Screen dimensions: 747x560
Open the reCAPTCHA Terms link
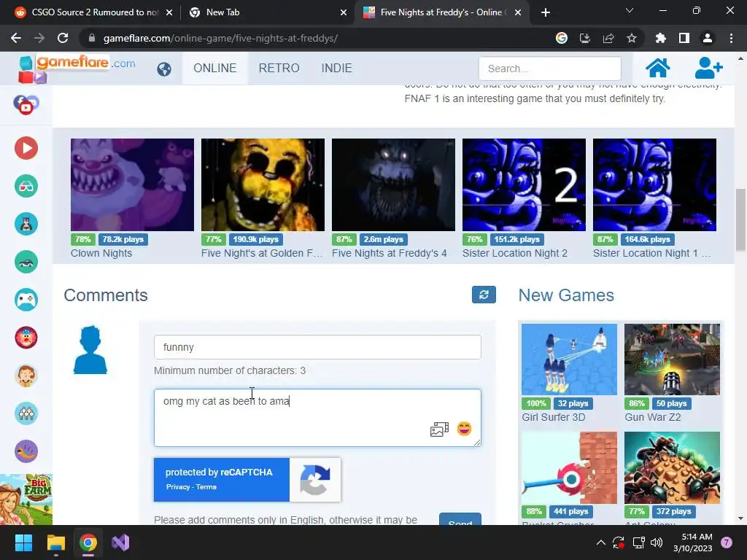pyautogui.click(x=206, y=486)
